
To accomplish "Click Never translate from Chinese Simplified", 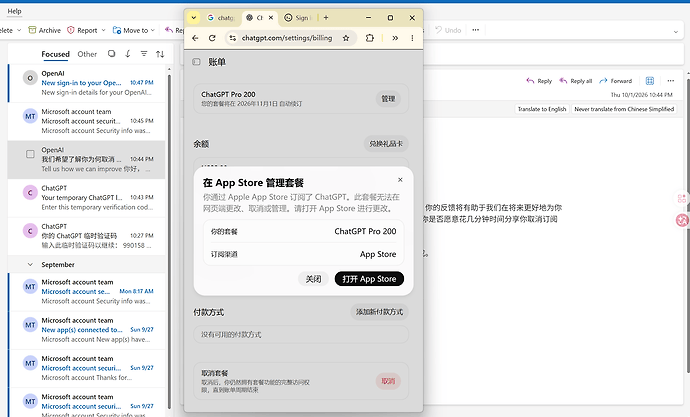I will (x=624, y=109).
